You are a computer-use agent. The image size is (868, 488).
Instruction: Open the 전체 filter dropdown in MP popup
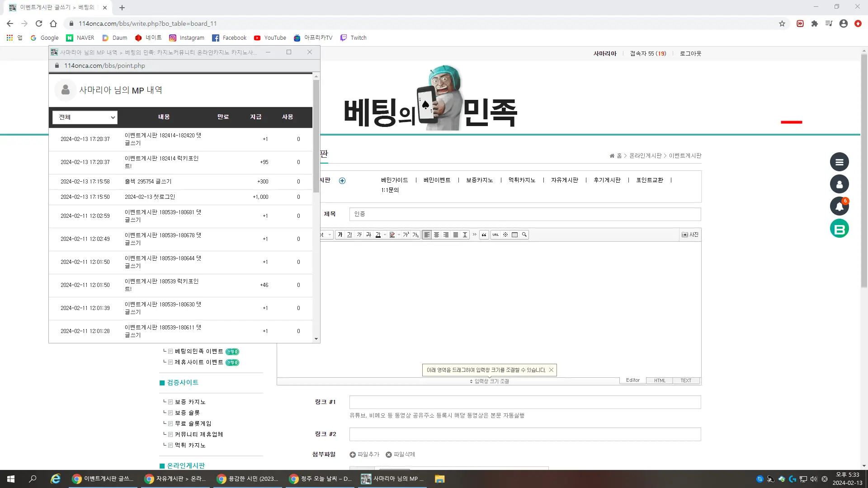(85, 117)
